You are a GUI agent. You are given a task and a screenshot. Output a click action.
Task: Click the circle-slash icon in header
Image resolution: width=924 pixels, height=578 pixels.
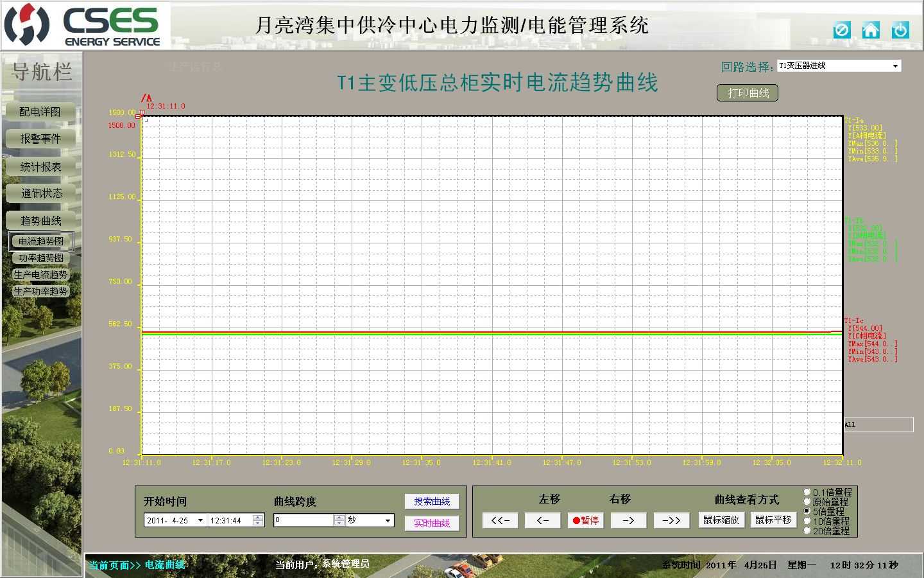(842, 30)
